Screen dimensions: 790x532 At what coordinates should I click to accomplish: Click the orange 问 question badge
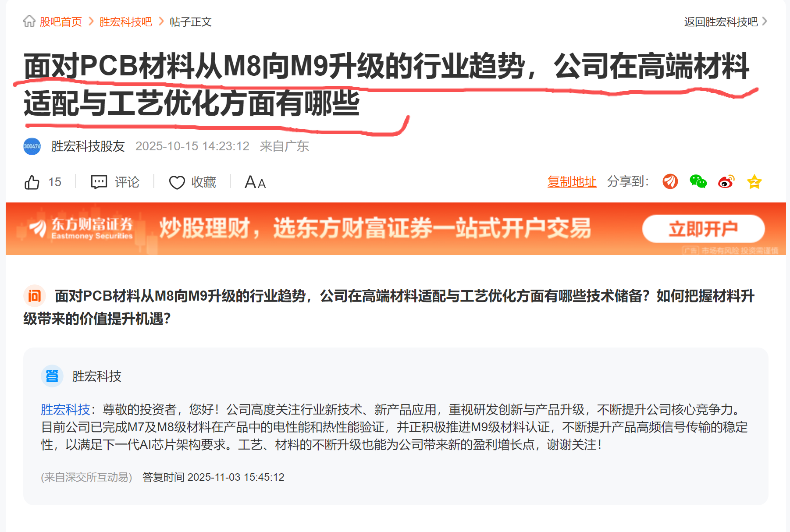pos(34,296)
